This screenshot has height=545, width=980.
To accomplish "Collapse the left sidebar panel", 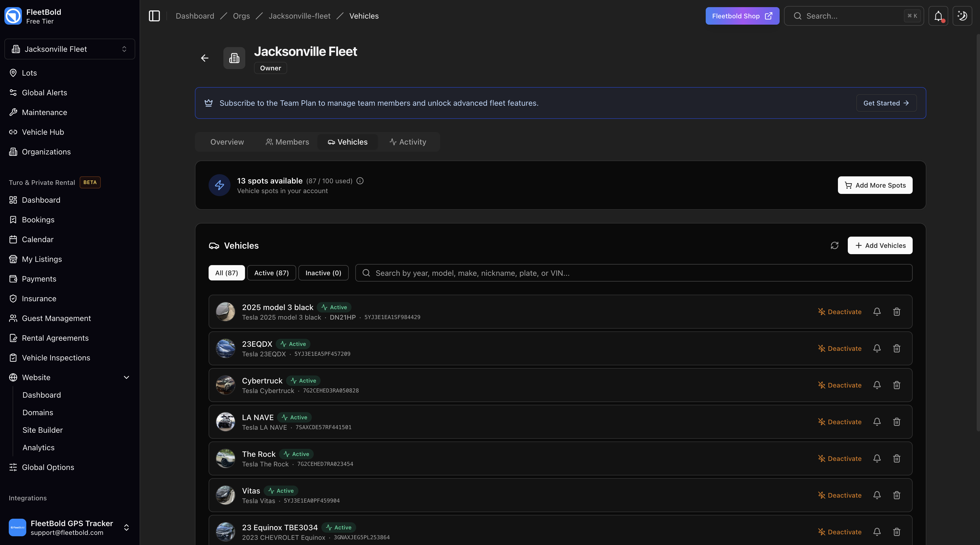I will click(x=154, y=16).
